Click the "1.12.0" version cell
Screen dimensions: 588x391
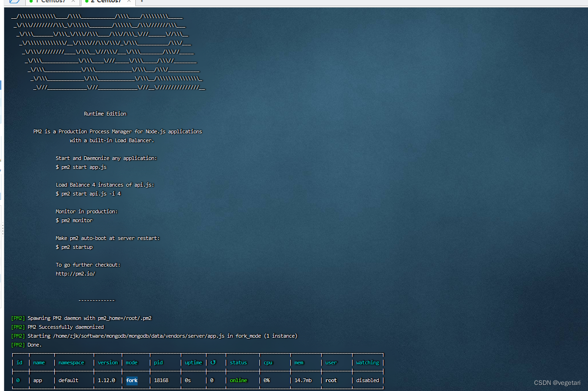pos(106,380)
